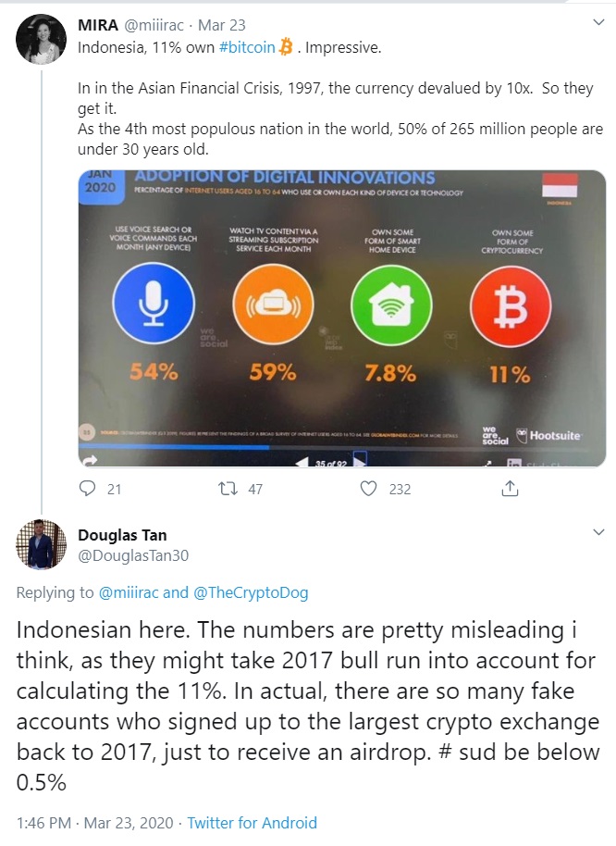Image resolution: width=616 pixels, height=846 pixels.
Task: Open the share icon under MIRA's tweet
Action: (510, 489)
